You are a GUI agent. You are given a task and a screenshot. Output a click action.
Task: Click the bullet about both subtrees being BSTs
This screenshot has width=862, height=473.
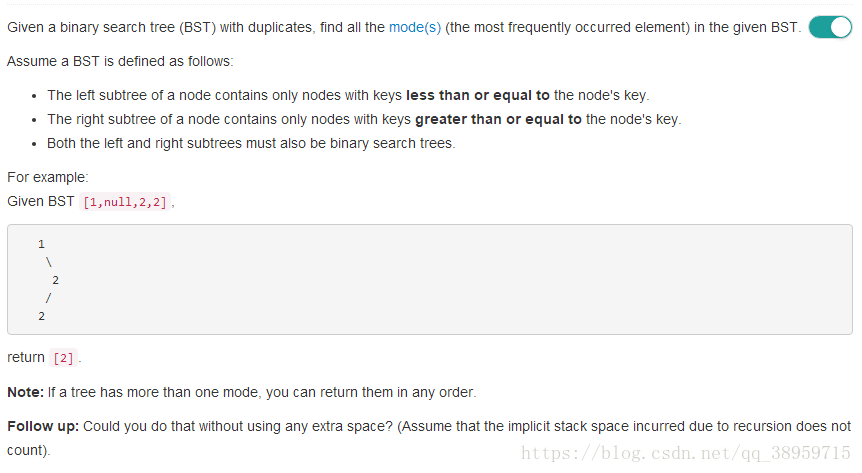[x=250, y=143]
